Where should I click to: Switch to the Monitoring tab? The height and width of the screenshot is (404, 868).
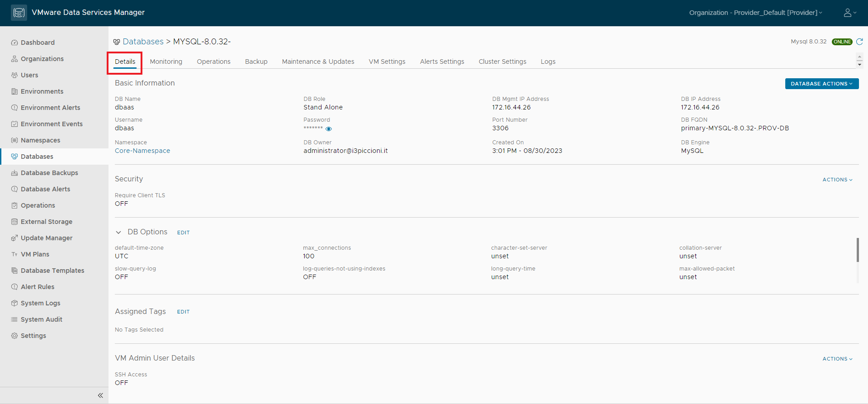[x=166, y=62]
